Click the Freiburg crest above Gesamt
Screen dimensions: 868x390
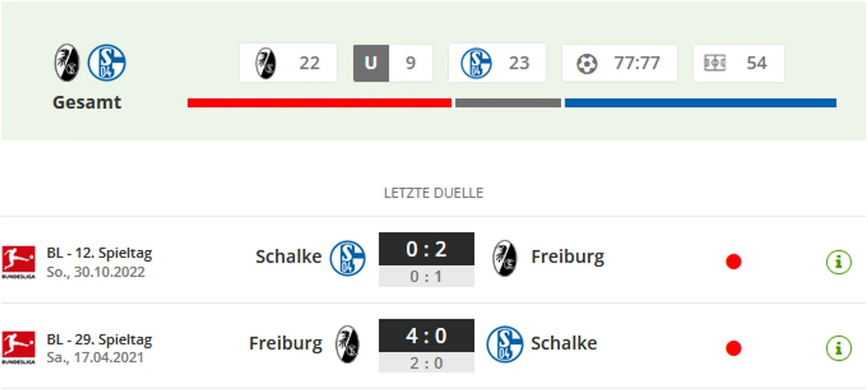[67, 62]
